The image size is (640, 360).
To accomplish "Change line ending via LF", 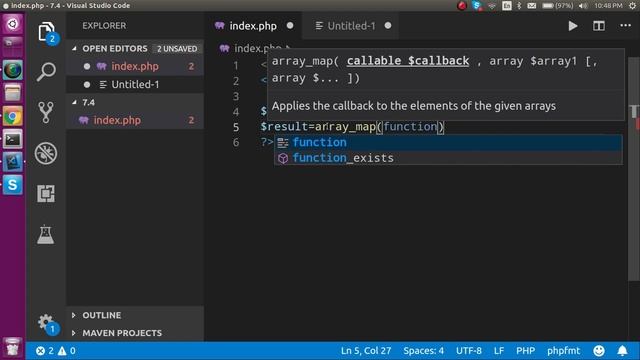I will [498, 351].
